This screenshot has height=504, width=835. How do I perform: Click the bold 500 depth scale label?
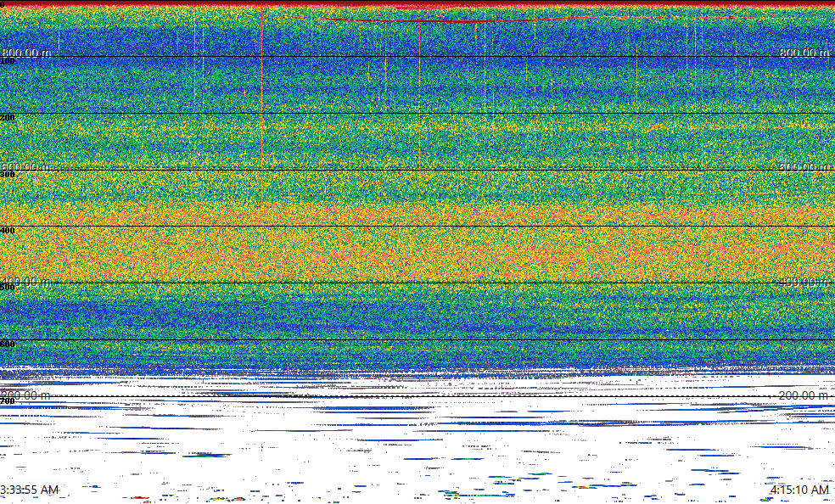8,288
